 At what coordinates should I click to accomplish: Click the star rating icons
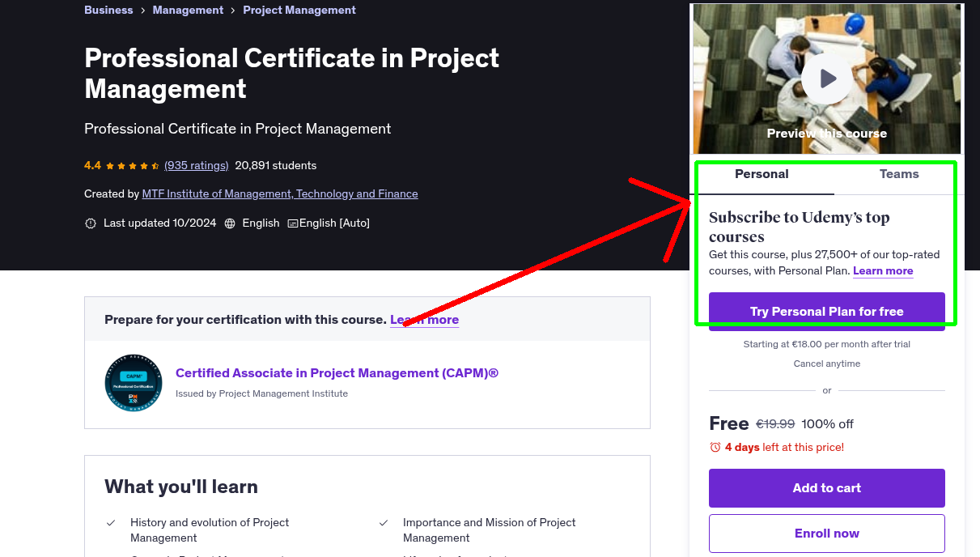click(x=133, y=166)
